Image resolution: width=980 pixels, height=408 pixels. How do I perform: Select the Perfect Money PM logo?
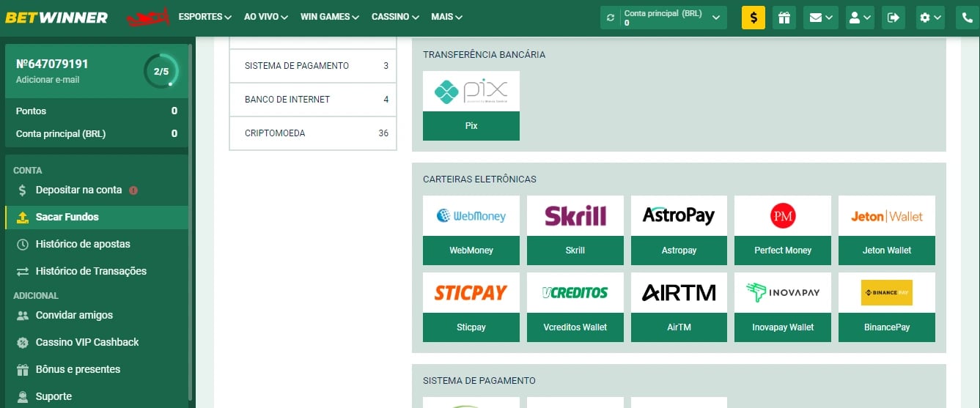click(x=783, y=216)
